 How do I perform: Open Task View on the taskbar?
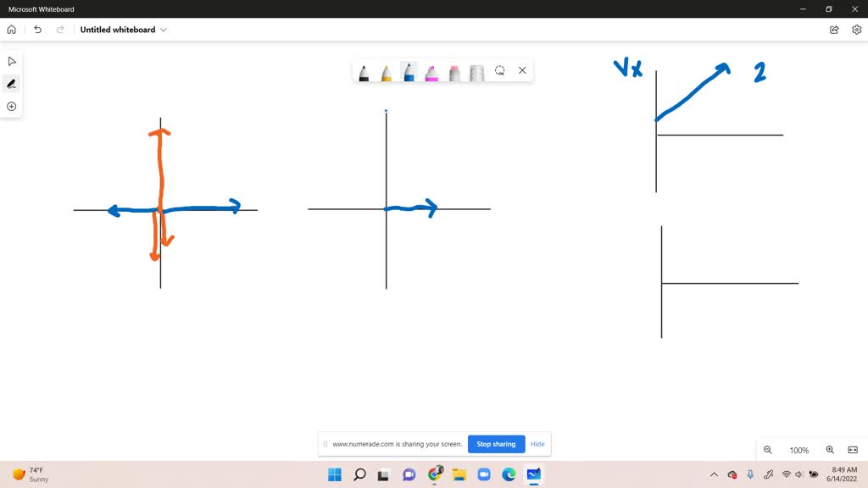pos(383,474)
